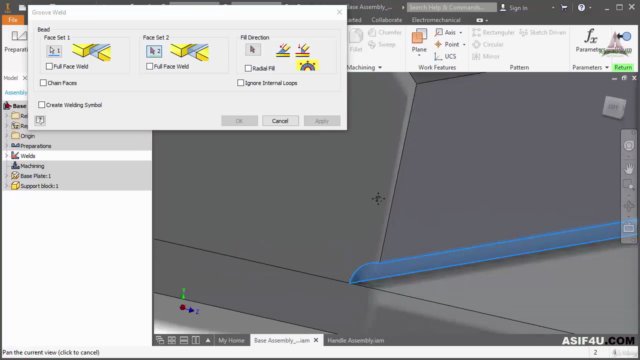Enable Create Welding Symbol
Viewport: 640px width, 360px height.
pos(42,105)
